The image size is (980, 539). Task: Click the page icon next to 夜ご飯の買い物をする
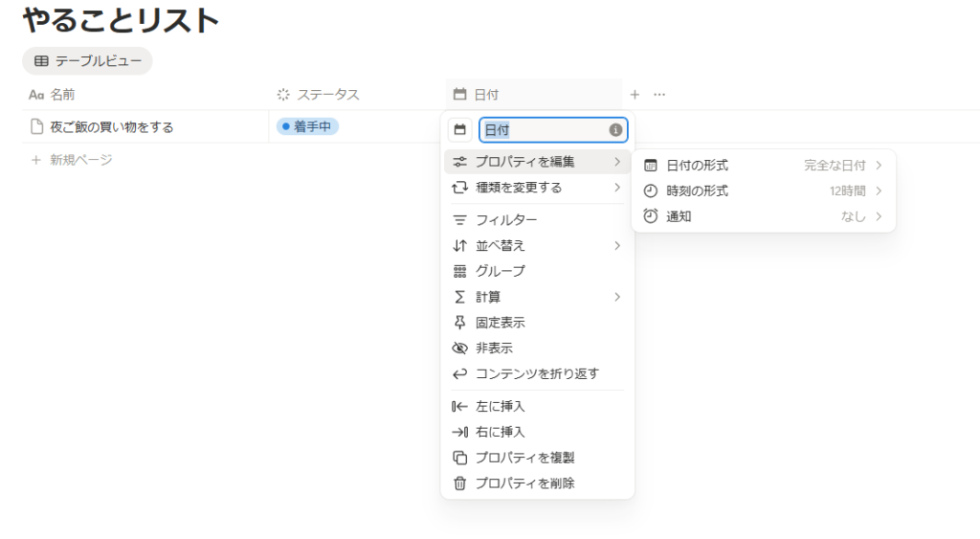click(36, 127)
